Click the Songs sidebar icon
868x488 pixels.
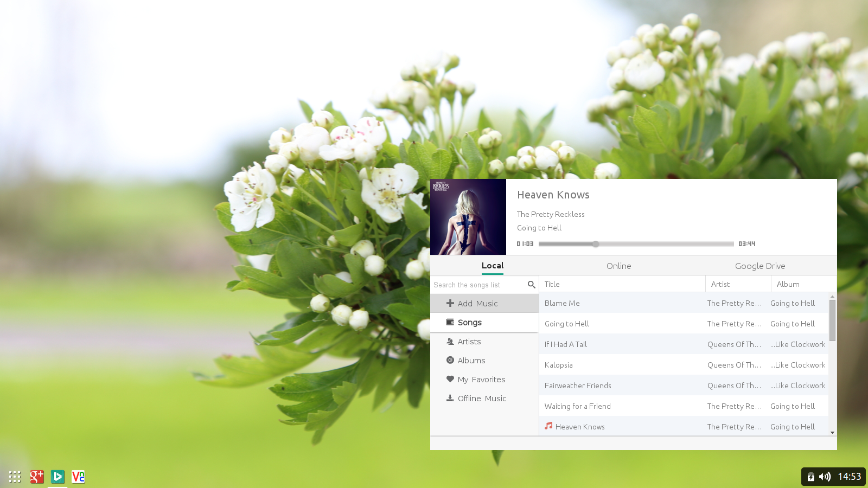tap(450, 322)
